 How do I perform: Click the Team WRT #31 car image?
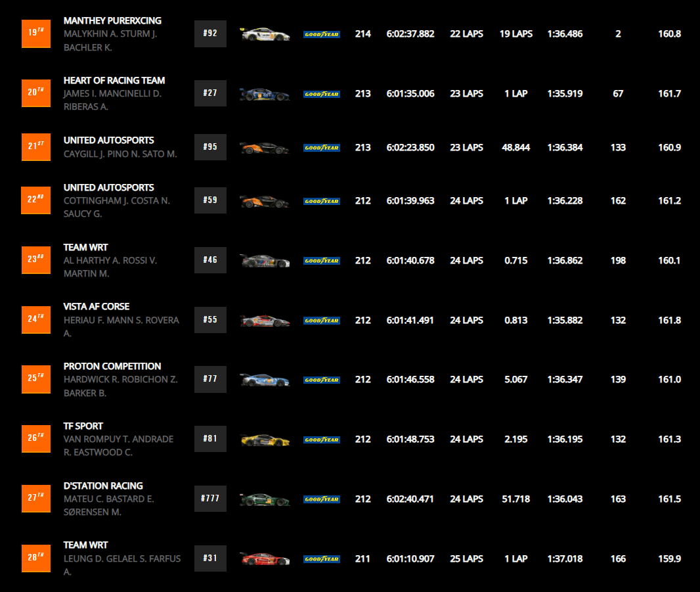coord(265,558)
